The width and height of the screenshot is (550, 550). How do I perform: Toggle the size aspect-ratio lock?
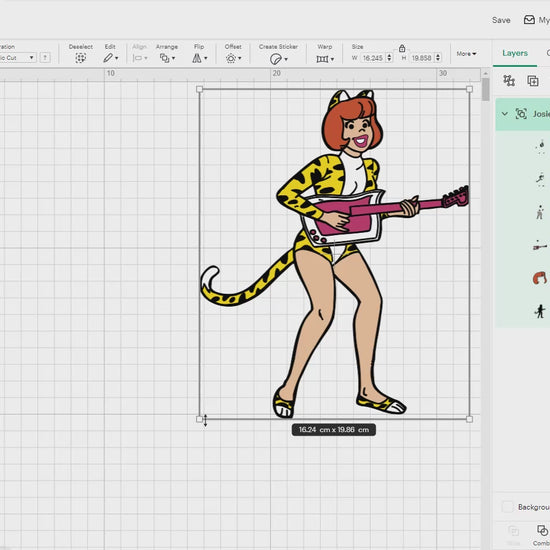coord(402,48)
